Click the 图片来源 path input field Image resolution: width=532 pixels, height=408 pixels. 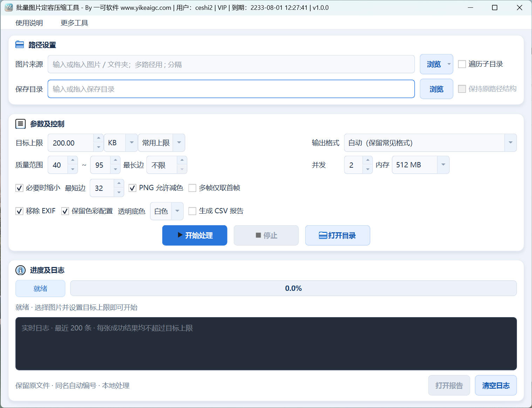click(231, 64)
